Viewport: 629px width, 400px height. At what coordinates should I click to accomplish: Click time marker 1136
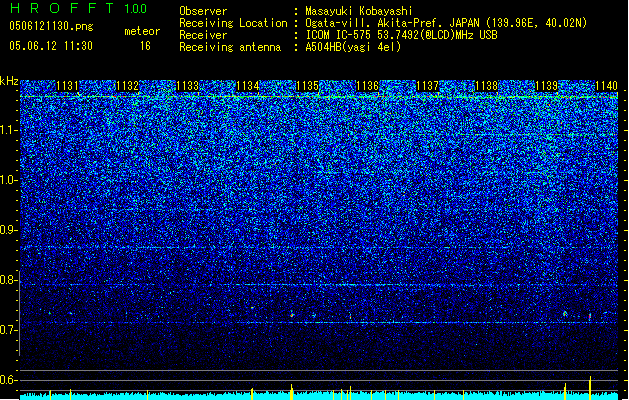click(367, 85)
